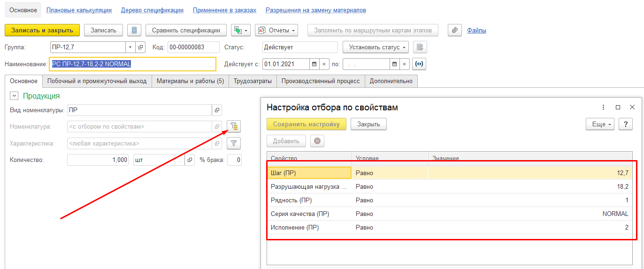The width and height of the screenshot is (644, 269).
Task: Click the validity period interval icon
Action: tap(419, 64)
